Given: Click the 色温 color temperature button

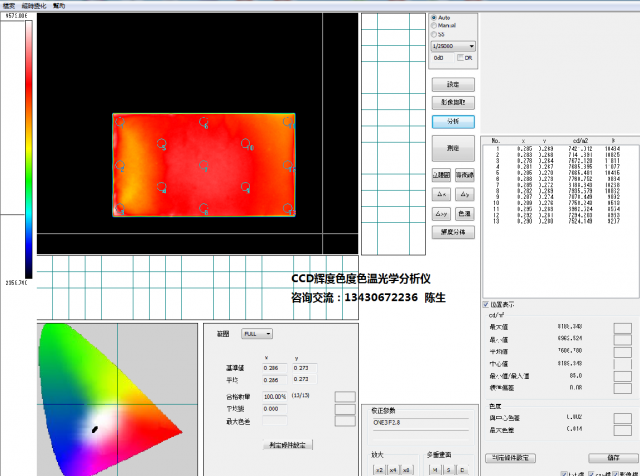Looking at the screenshot, I should coord(464,213).
